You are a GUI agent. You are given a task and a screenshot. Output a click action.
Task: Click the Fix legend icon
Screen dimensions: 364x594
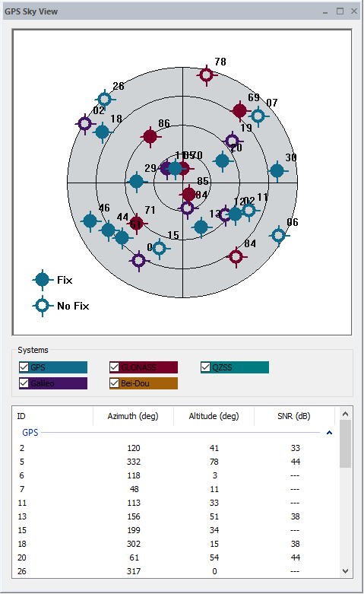click(43, 280)
